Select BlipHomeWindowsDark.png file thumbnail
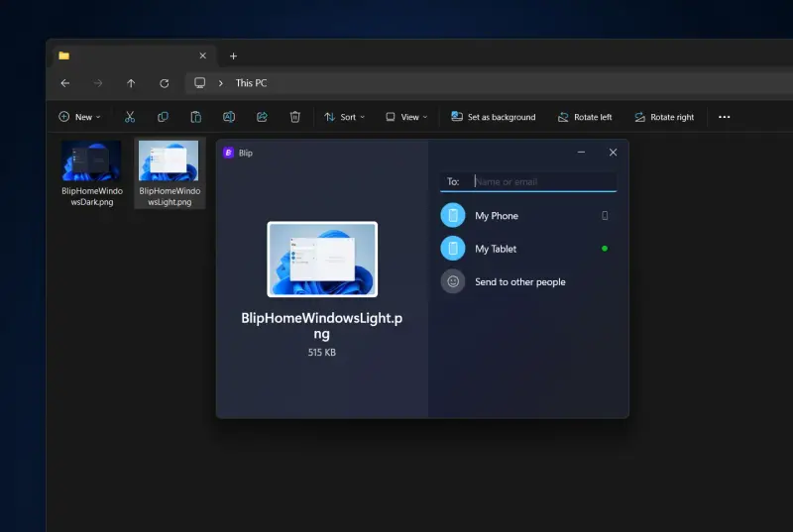793x532 pixels. (91, 161)
